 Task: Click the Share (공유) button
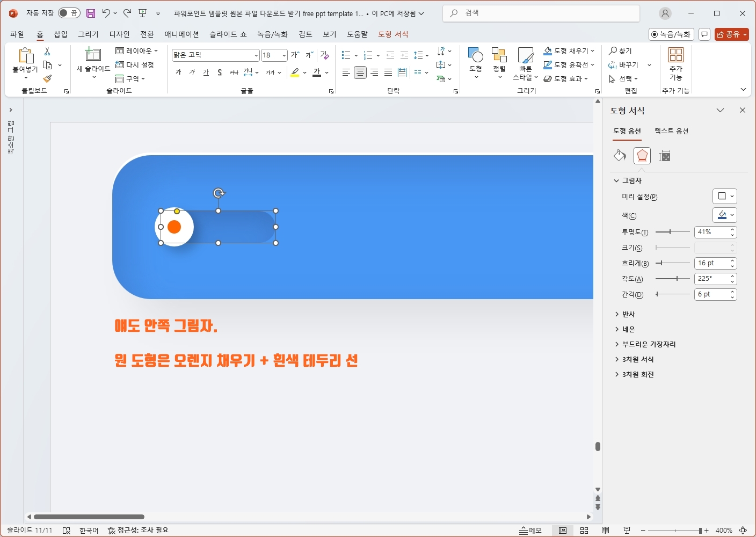(x=732, y=34)
